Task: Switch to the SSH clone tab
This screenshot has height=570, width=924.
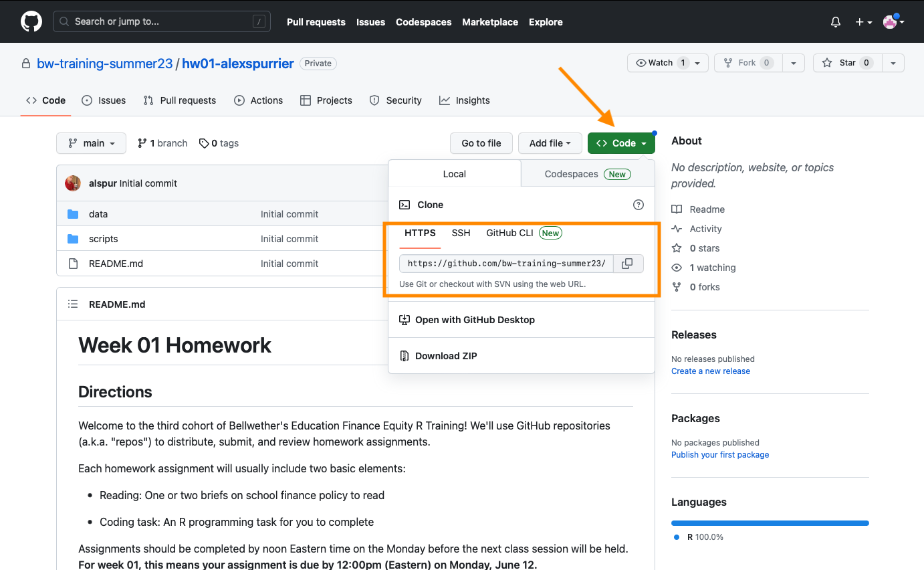Action: coord(461,233)
